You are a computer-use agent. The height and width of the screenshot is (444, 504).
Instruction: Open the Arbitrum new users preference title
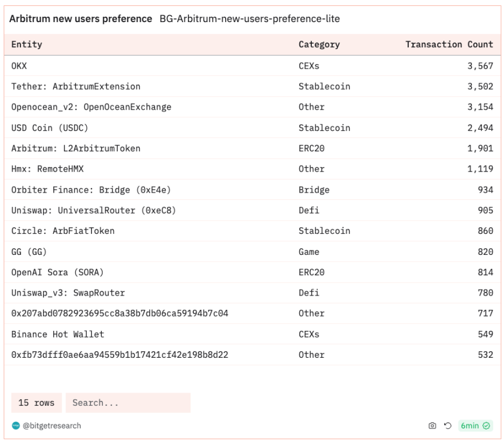click(x=80, y=19)
